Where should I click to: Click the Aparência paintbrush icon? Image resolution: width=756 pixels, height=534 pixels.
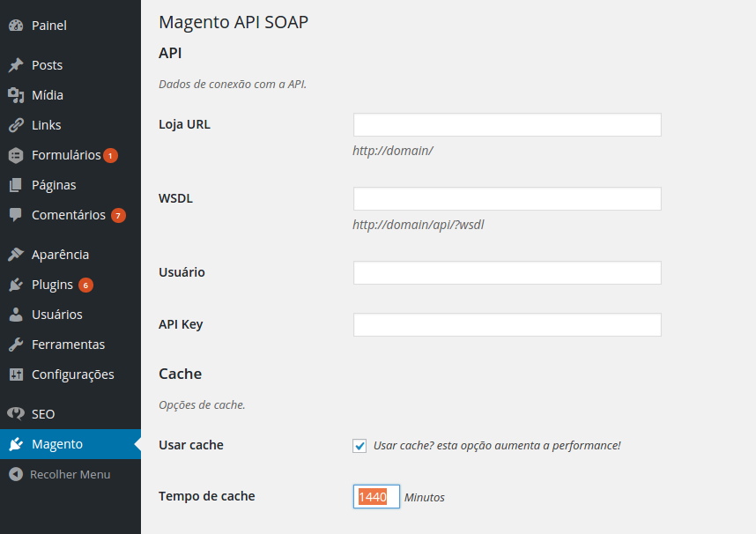click(16, 254)
